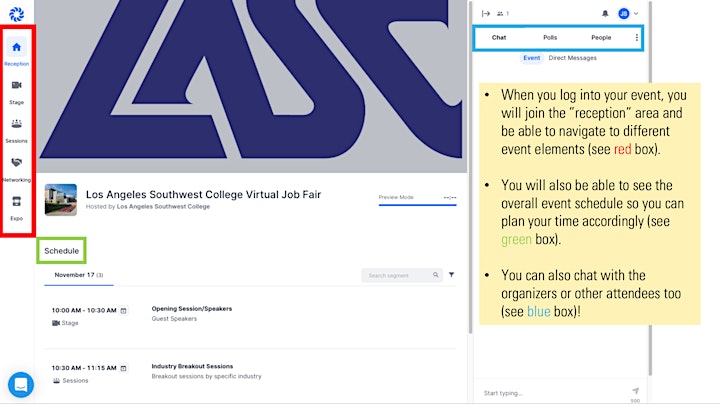
Task: Add Opening Session to calendar icon
Action: tap(124, 311)
